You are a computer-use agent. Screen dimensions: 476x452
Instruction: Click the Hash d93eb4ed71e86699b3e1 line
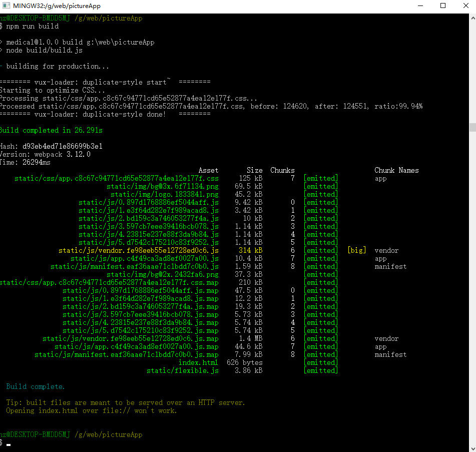click(x=51, y=146)
